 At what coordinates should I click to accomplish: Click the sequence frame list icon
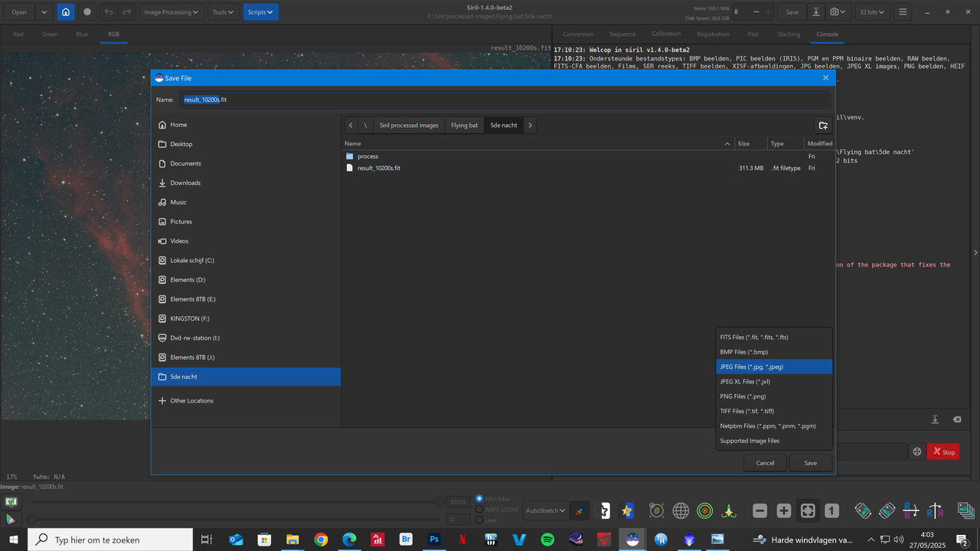(x=965, y=510)
